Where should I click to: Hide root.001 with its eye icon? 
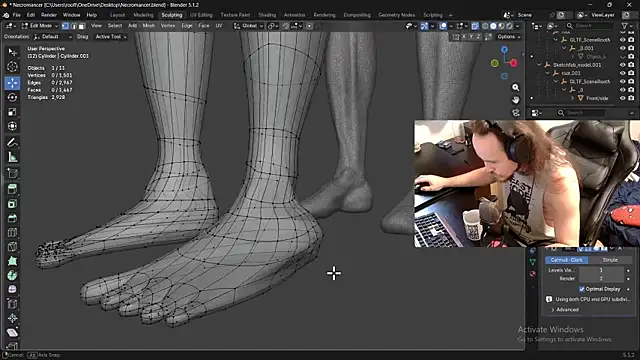(x=622, y=73)
